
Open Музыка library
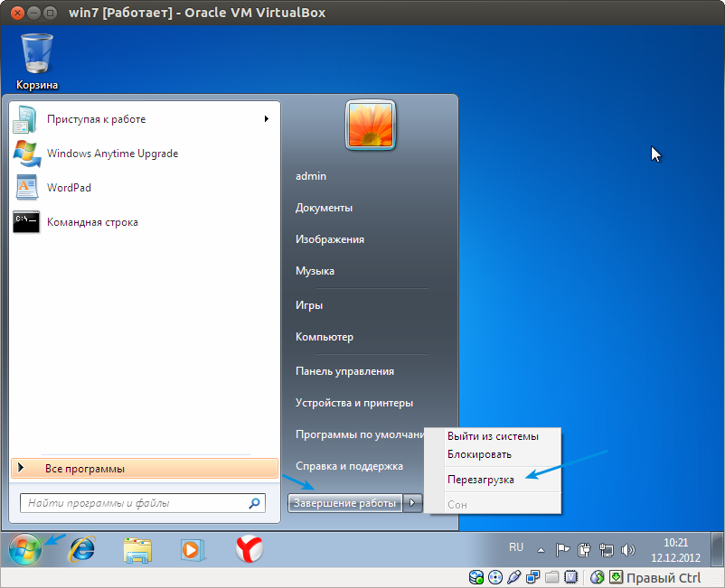[315, 271]
